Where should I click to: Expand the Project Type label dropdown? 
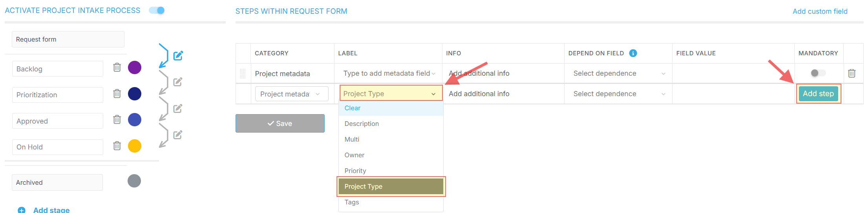[390, 94]
